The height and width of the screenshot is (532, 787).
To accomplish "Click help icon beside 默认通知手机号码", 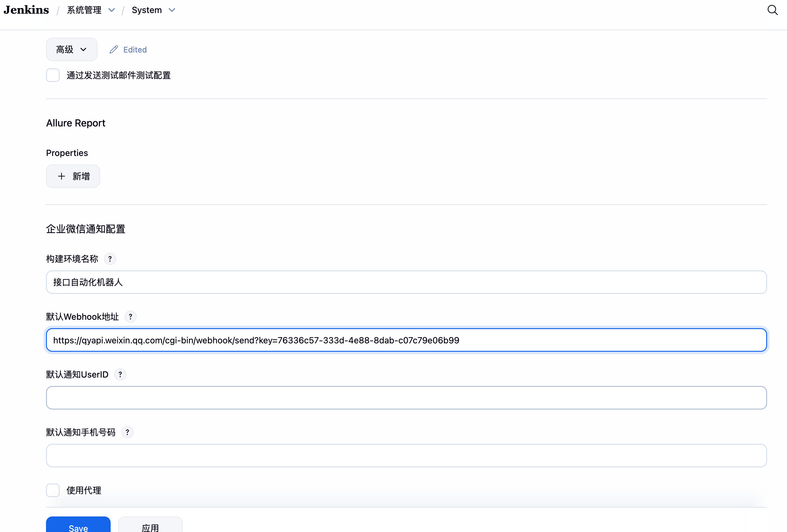I will tap(127, 433).
